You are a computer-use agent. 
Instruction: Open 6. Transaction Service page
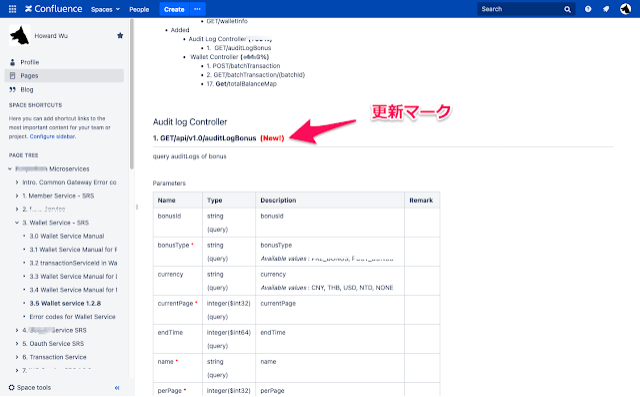(x=54, y=357)
